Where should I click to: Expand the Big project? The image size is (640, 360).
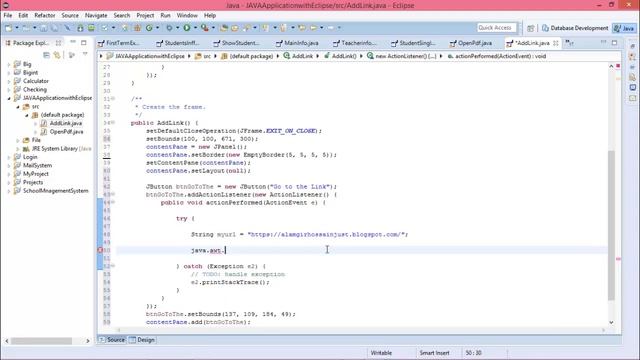[x=9, y=64]
